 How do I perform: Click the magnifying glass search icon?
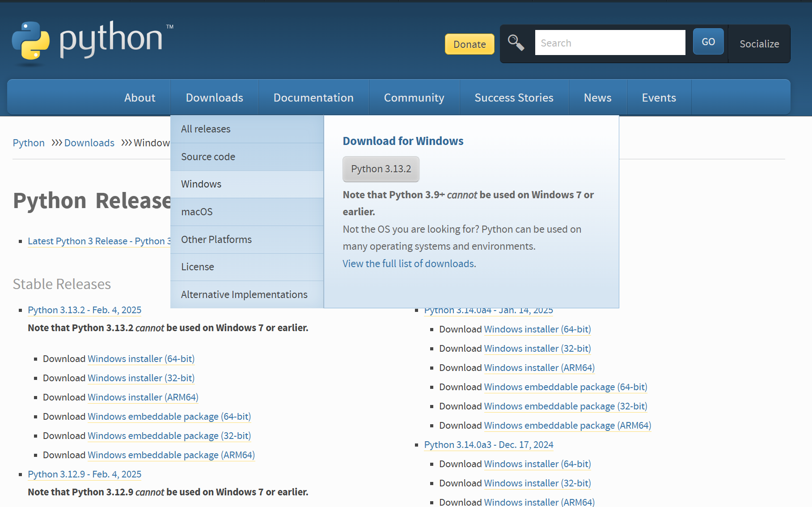pyautogui.click(x=516, y=43)
